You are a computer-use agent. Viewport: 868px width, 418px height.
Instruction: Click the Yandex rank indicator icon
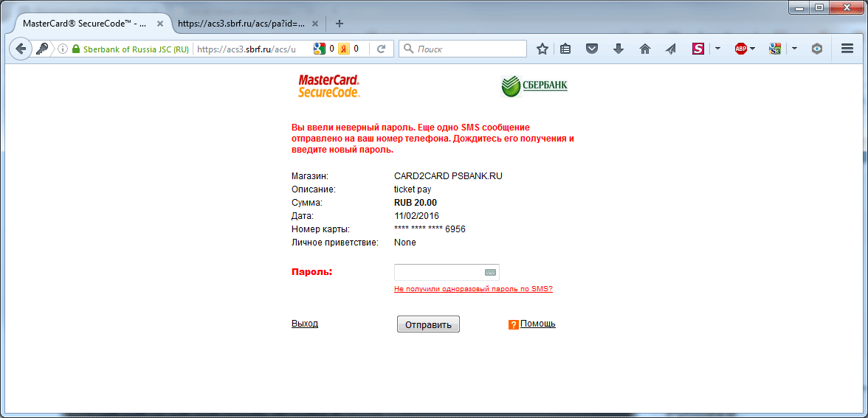coord(343,49)
